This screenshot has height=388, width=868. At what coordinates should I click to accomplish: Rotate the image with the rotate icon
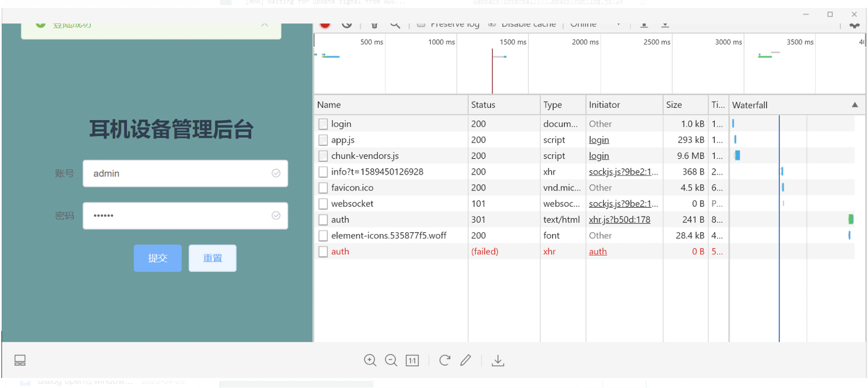[444, 360]
